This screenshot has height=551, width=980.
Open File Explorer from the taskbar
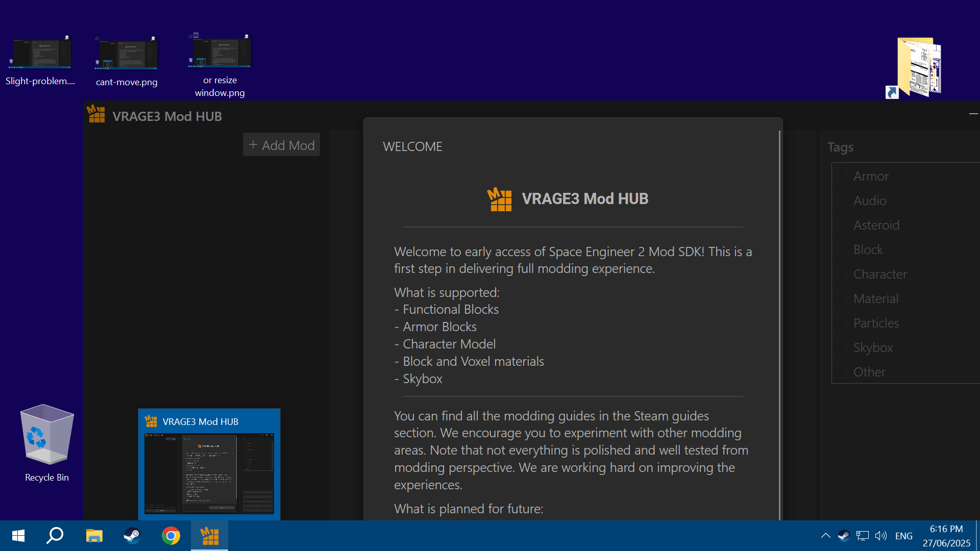coord(94,536)
